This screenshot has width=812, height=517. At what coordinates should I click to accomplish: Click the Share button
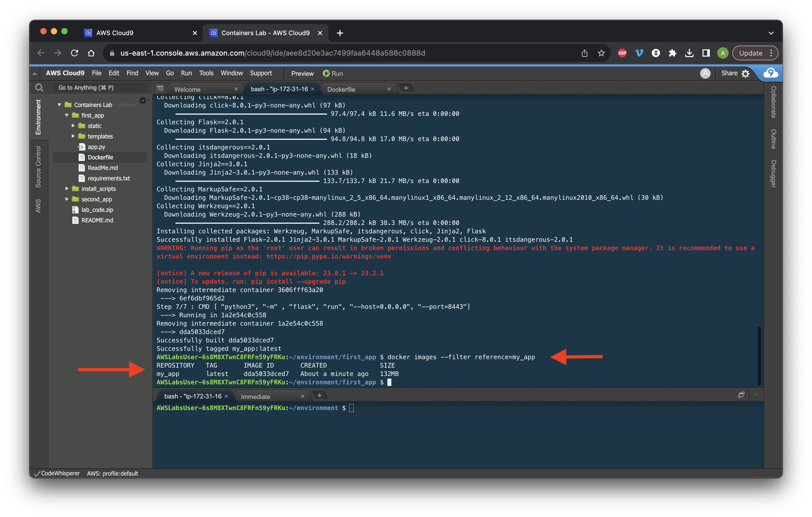tap(729, 73)
